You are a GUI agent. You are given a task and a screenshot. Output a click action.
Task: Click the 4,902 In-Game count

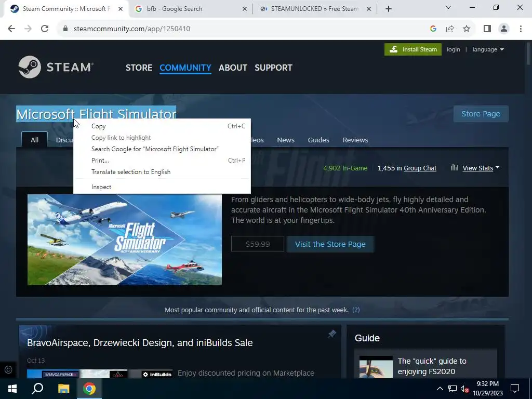(345, 168)
